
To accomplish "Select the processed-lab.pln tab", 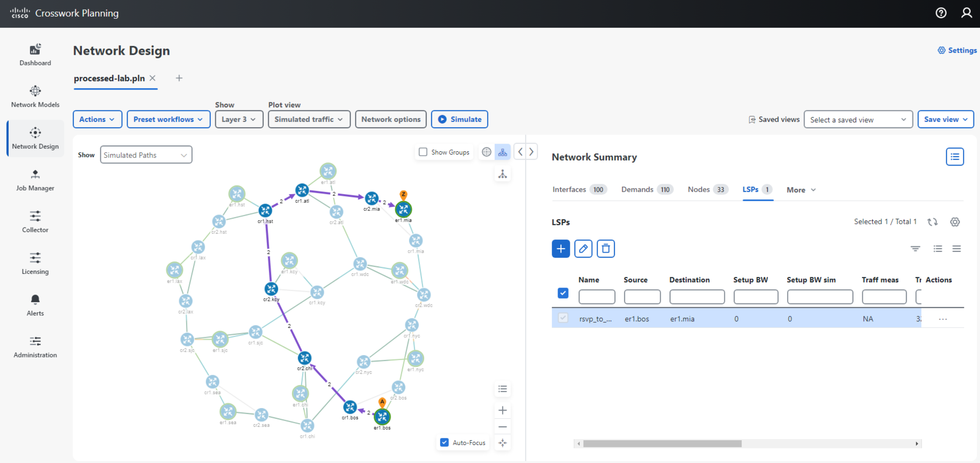I will tap(109, 78).
